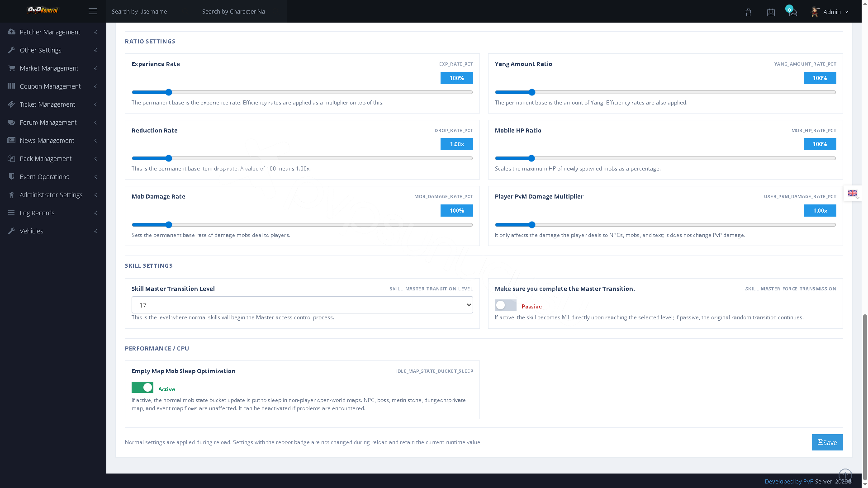Click the hamburger menu icon
This screenshot has width=868, height=488.
coord(93,11)
